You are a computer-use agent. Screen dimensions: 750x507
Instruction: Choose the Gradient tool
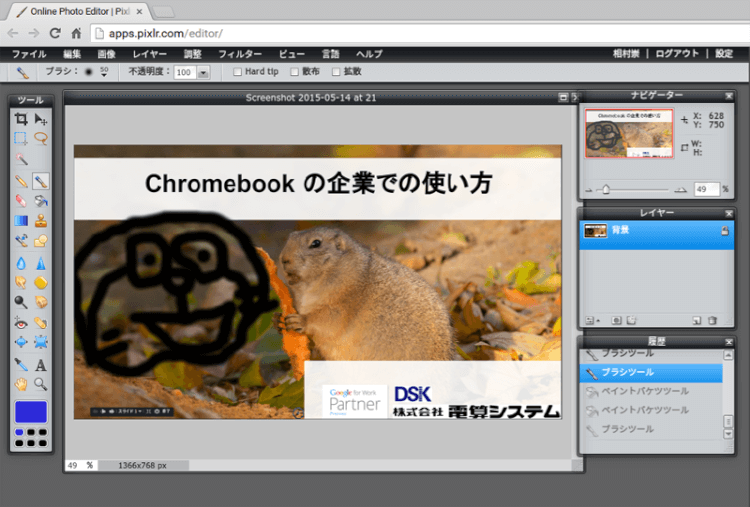pyautogui.click(x=21, y=221)
